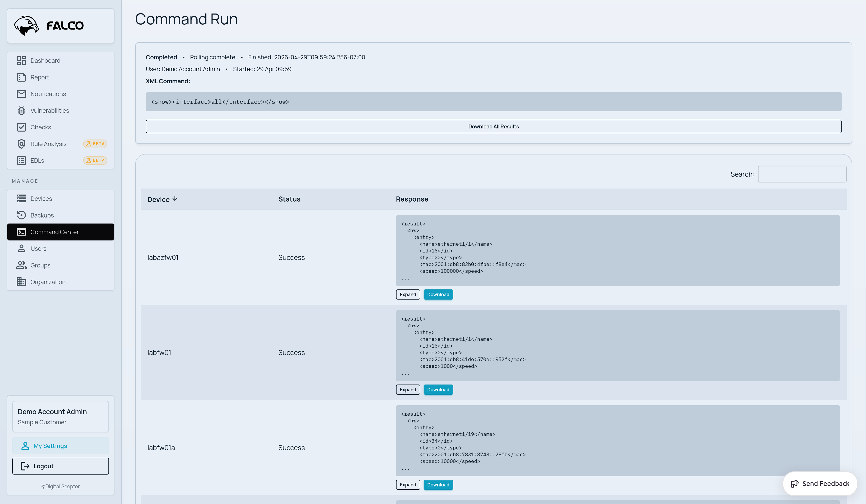Open Notifications from the sidebar
Image resolution: width=866 pixels, height=504 pixels.
point(60,94)
